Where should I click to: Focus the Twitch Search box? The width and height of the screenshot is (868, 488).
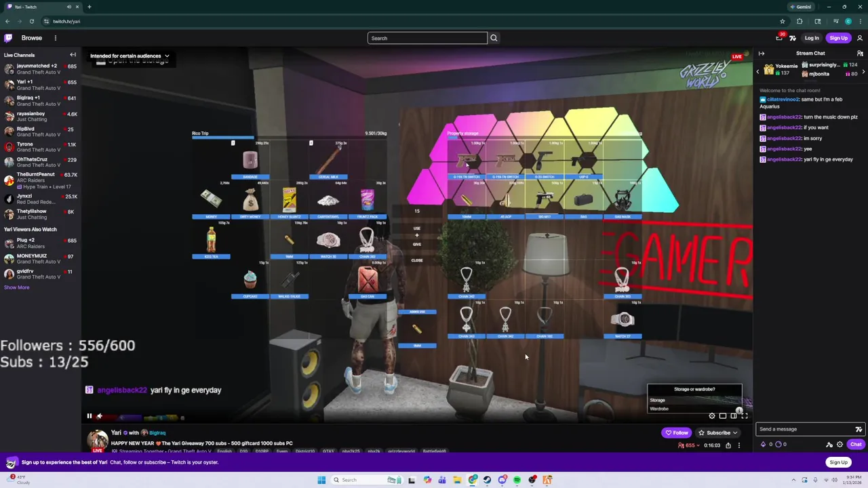click(x=427, y=38)
